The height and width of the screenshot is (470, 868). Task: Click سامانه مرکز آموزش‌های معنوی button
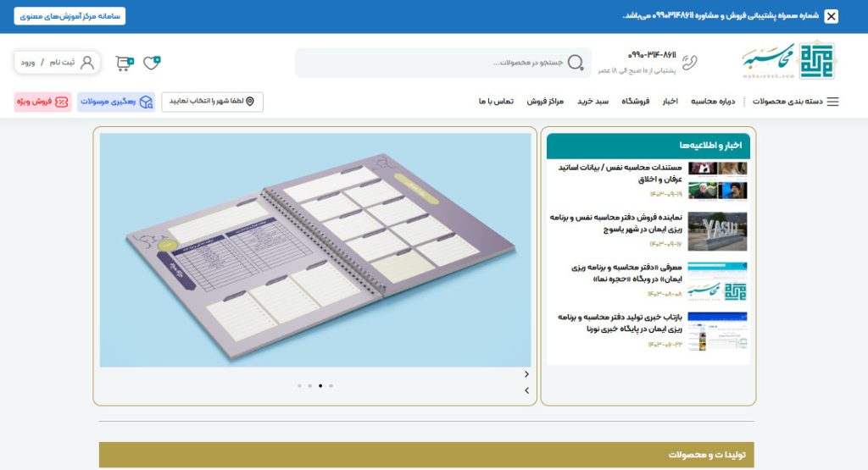(70, 16)
